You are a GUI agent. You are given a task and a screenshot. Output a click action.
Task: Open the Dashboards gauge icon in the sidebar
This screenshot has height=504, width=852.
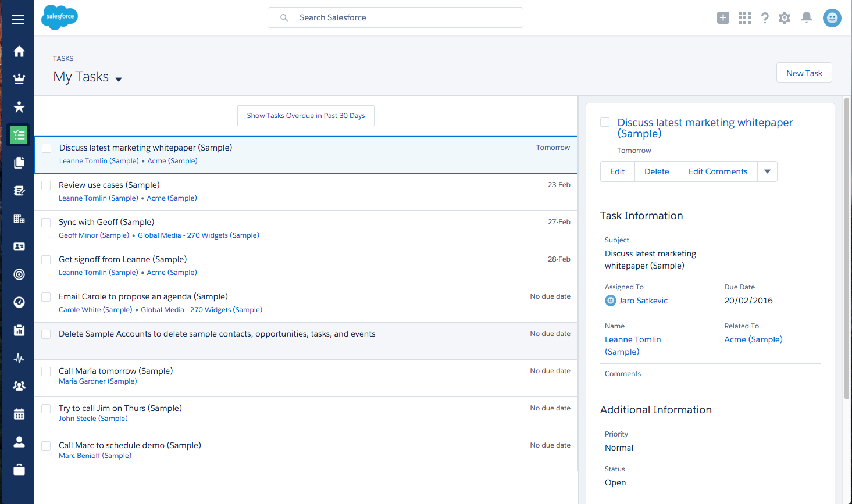coord(19,302)
